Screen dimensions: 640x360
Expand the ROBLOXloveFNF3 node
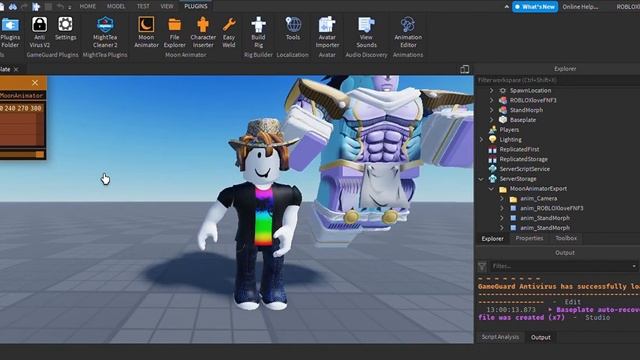(491, 100)
